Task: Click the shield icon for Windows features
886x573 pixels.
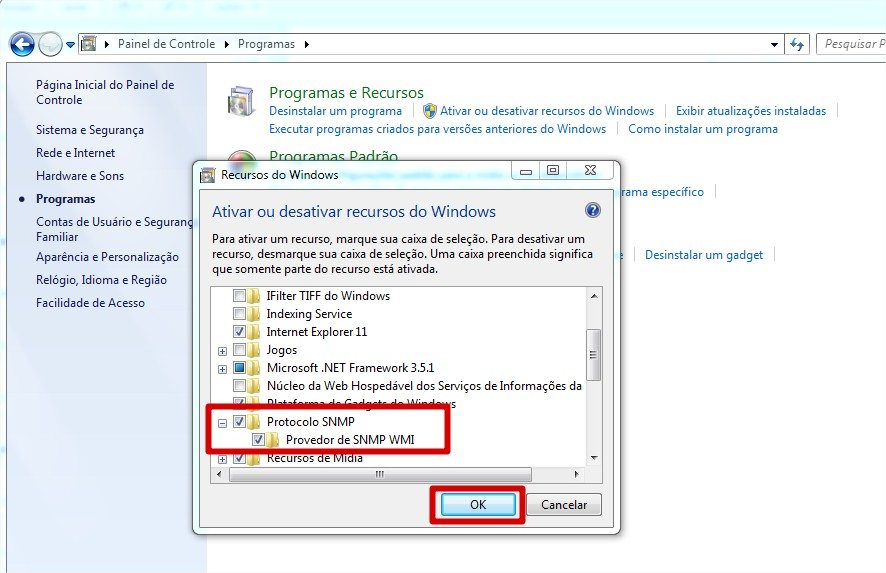Action: [x=430, y=111]
